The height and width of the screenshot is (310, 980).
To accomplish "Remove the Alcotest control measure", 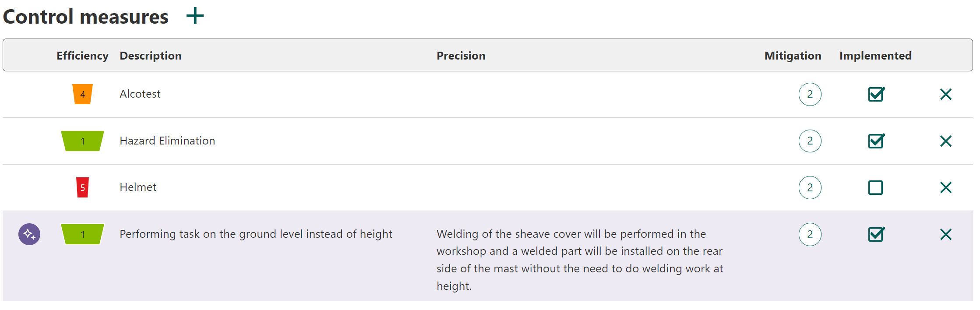I will click(x=945, y=94).
